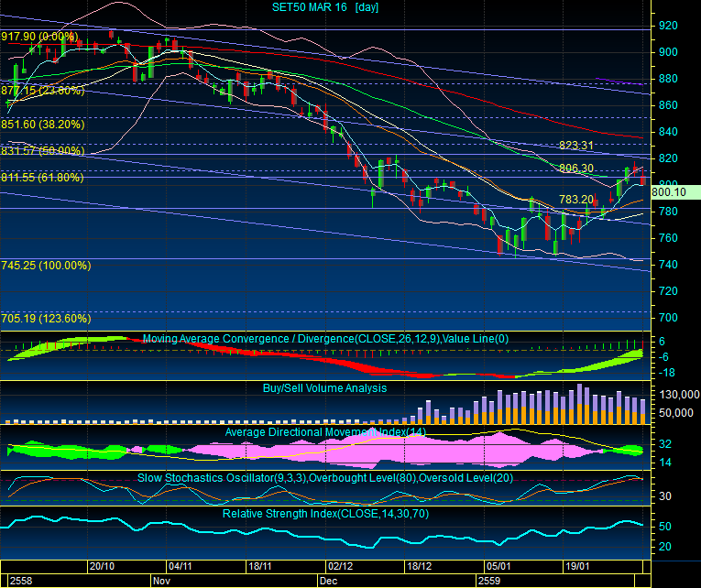The width and height of the screenshot is (701, 588).
Task: Select the 851.60 (38.20%) Fibonacci label
Action: click(42, 125)
